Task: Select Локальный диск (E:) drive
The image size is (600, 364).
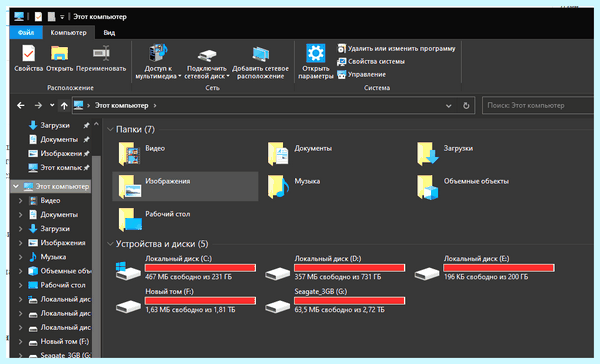Action: (484, 268)
